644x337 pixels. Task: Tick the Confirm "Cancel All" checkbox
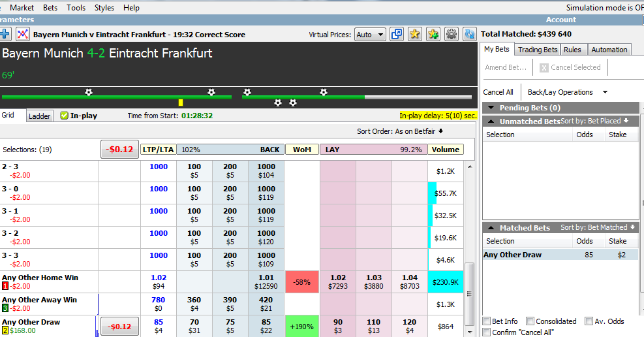487,332
